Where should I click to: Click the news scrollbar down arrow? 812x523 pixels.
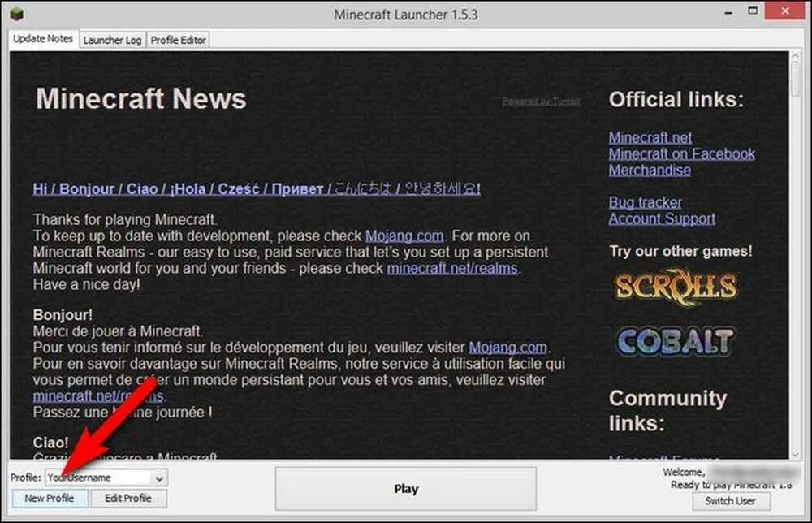point(795,454)
